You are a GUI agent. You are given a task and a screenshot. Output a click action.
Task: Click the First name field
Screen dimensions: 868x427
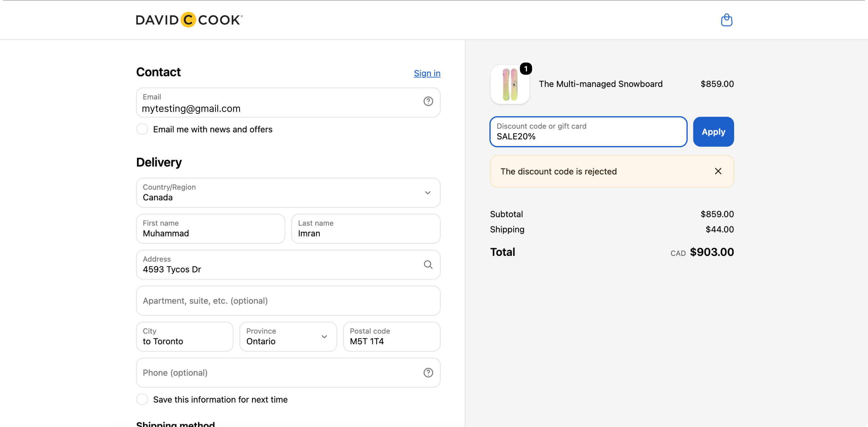click(211, 229)
